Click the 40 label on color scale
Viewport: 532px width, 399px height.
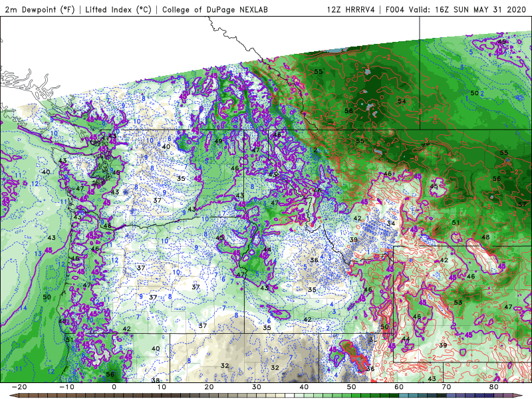click(304, 387)
